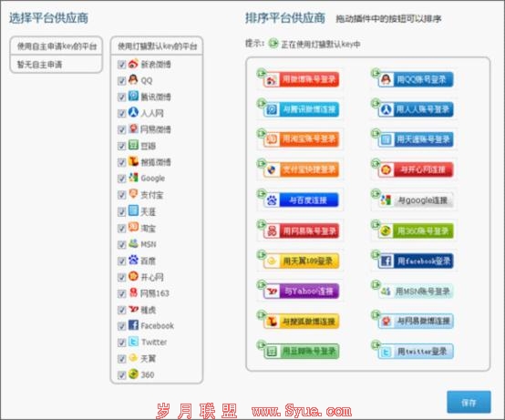Click the 与Yahoo!连接 button
Screen dimensions: 505x420
pyautogui.click(x=301, y=292)
